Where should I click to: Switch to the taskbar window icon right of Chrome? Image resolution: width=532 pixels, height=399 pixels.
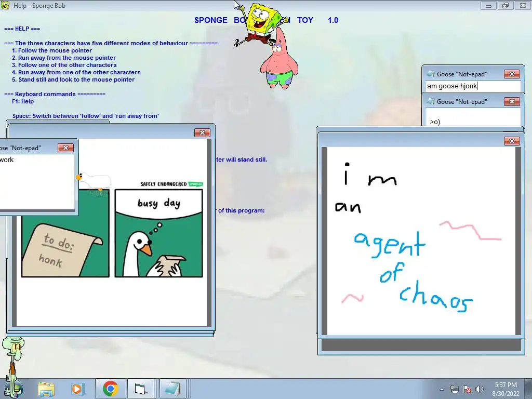click(x=140, y=389)
